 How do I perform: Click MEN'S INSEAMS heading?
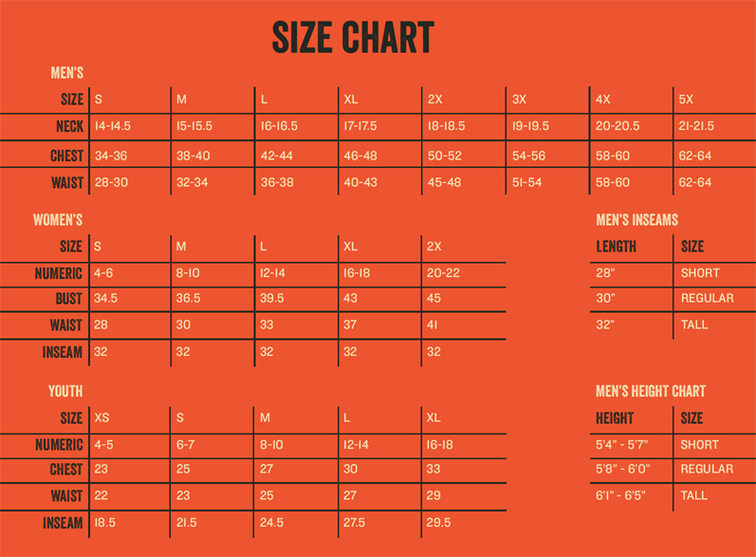point(636,220)
